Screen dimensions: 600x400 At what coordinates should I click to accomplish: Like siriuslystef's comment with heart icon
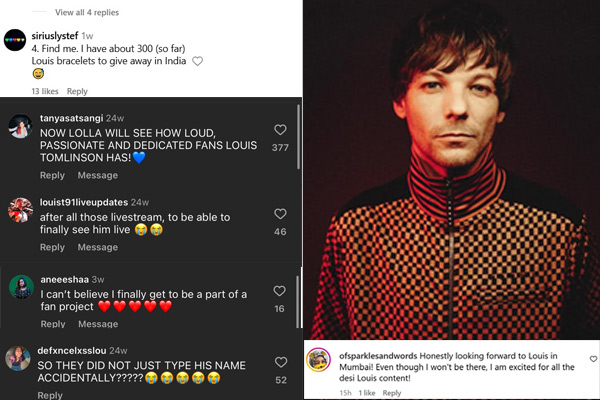tap(197, 61)
